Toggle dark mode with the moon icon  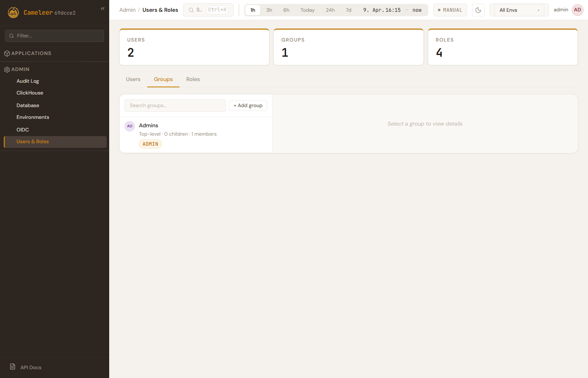pos(478,10)
